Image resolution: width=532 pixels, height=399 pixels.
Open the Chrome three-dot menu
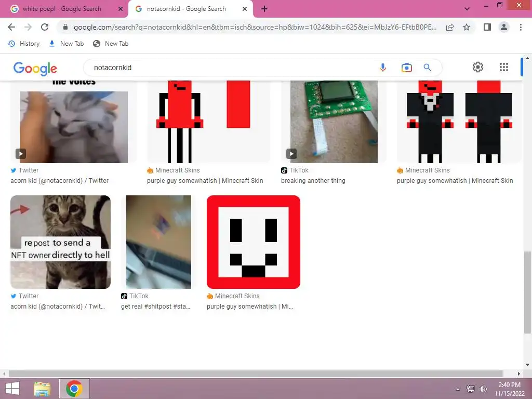pyautogui.click(x=521, y=27)
